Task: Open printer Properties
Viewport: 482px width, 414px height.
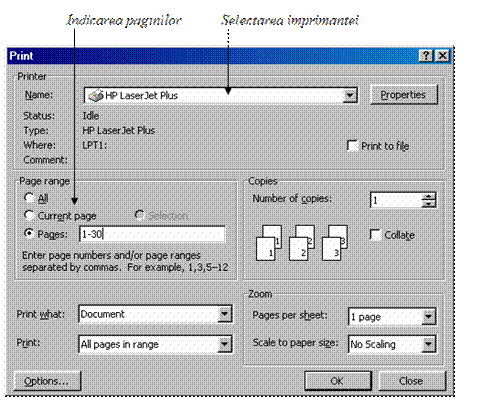Action: point(403,95)
